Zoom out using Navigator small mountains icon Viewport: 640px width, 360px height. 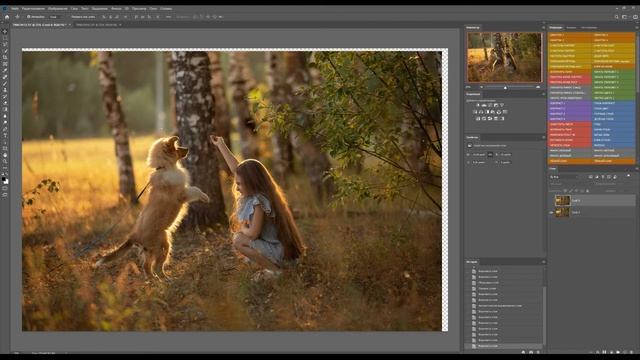(x=481, y=87)
